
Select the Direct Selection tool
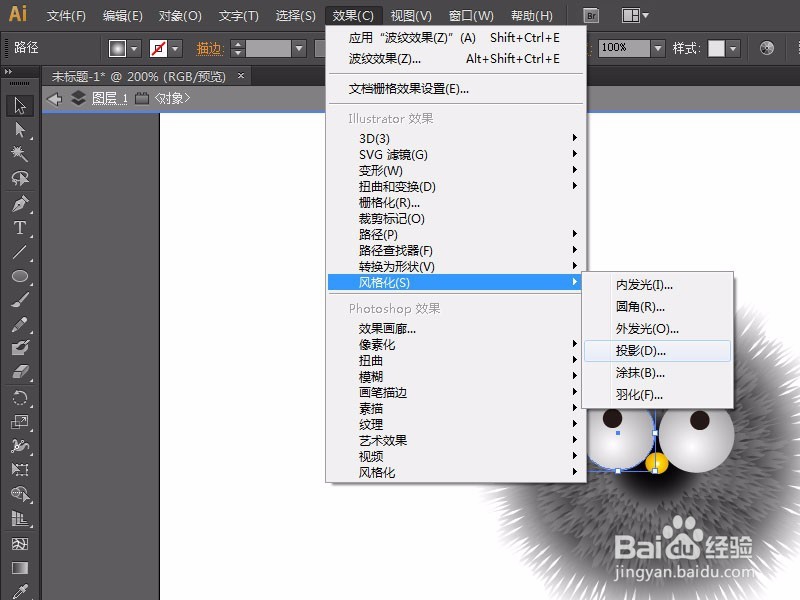pos(20,130)
